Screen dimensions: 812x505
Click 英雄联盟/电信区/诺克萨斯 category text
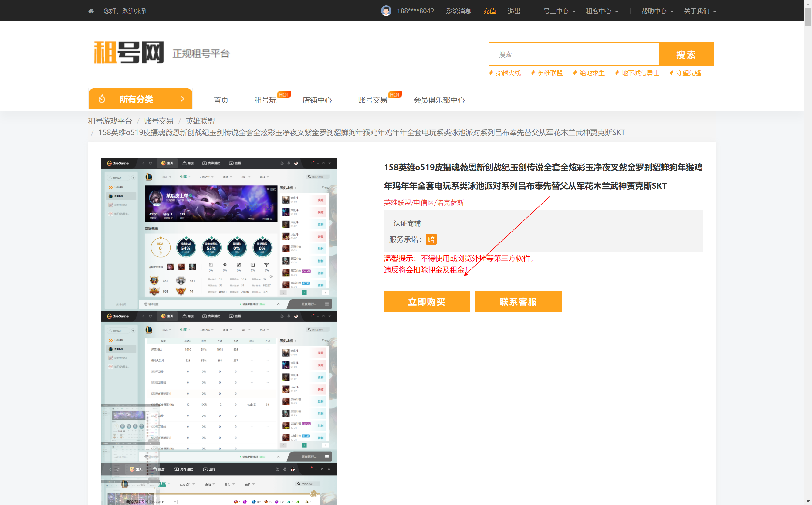tap(424, 202)
